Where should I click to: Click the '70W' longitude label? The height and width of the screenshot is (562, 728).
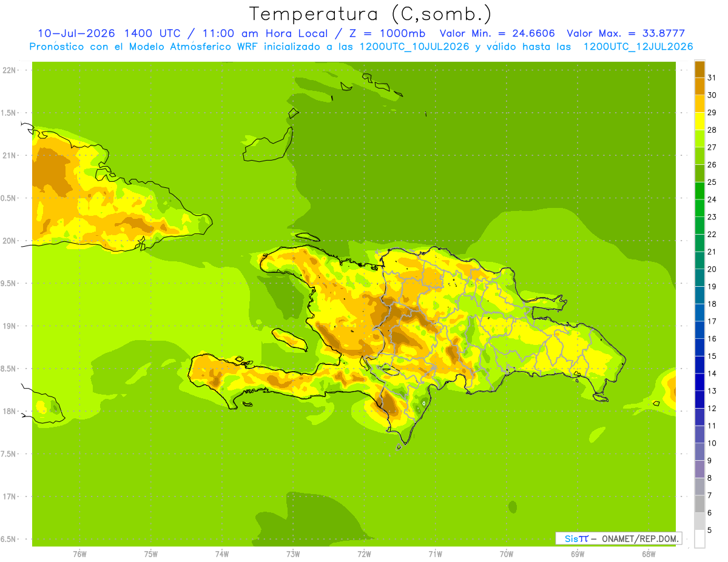pyautogui.click(x=507, y=554)
